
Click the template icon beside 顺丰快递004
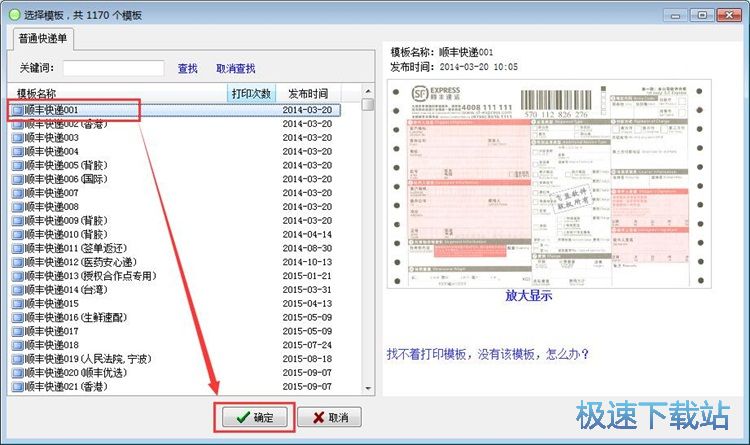click(18, 152)
